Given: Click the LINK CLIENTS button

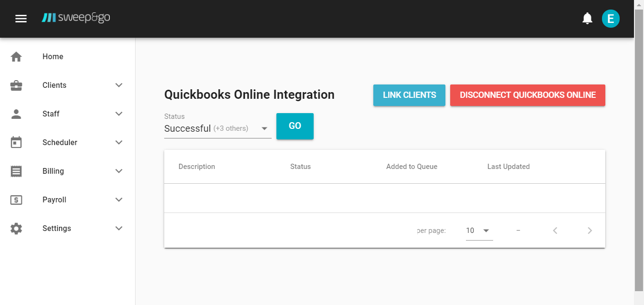Looking at the screenshot, I should click(x=409, y=95).
